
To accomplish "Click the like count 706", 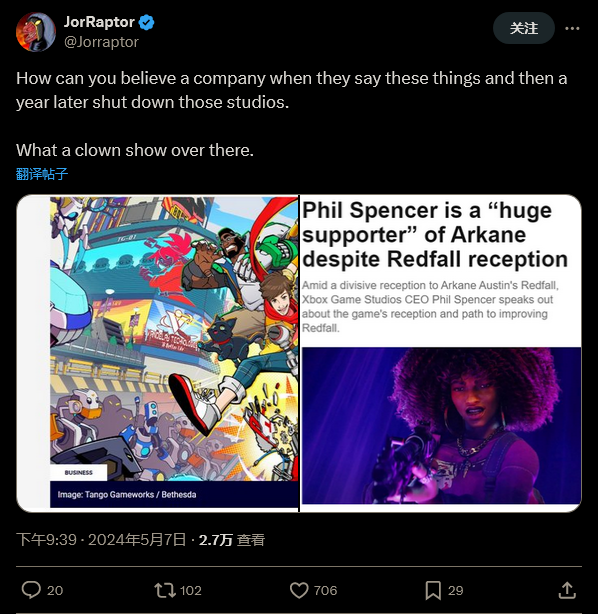I will point(325,591).
